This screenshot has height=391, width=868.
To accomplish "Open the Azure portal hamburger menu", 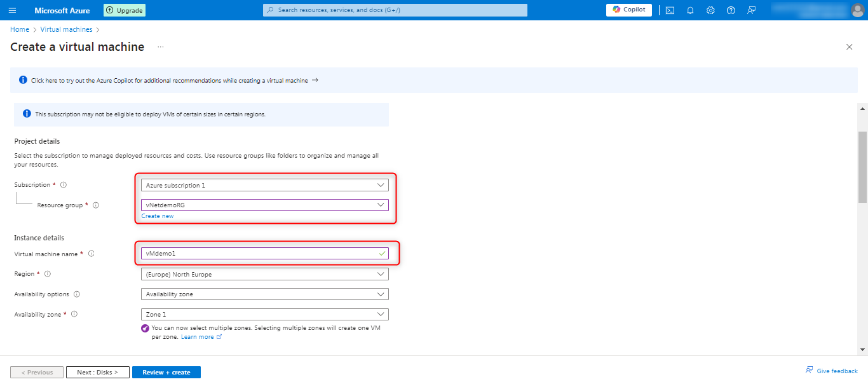I will click(x=13, y=10).
